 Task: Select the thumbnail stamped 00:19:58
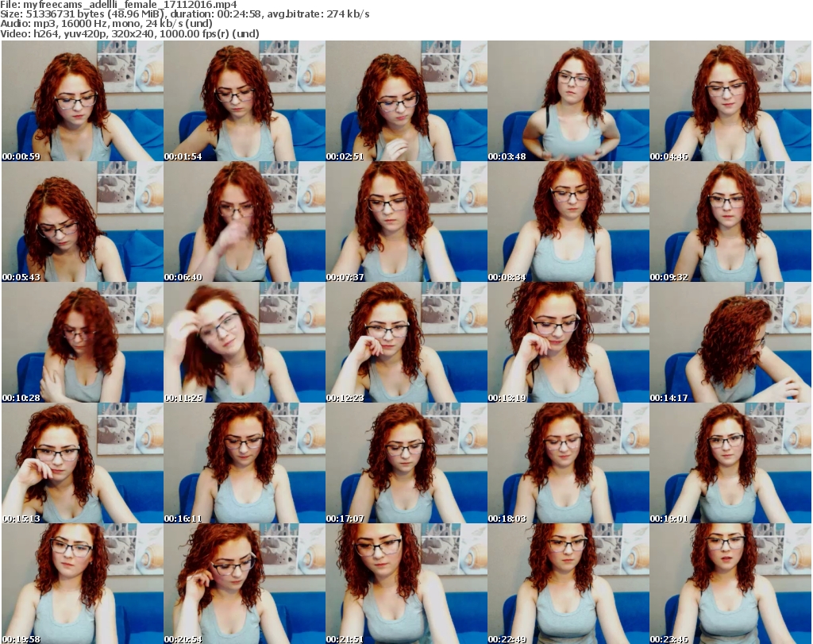(83, 584)
